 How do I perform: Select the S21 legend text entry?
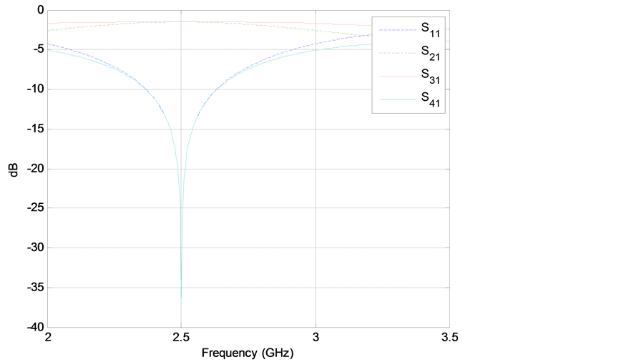(x=430, y=52)
